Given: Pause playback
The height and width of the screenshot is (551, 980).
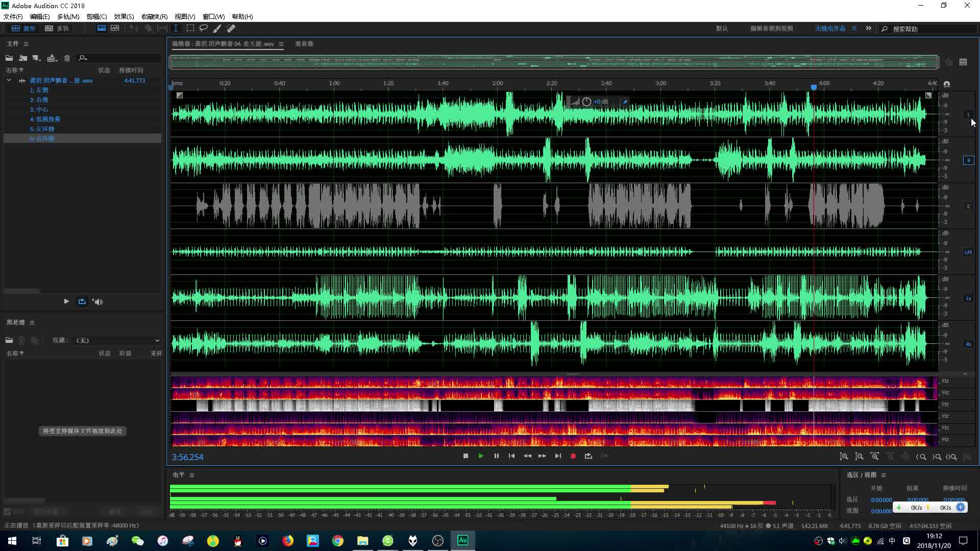Looking at the screenshot, I should click(x=496, y=456).
